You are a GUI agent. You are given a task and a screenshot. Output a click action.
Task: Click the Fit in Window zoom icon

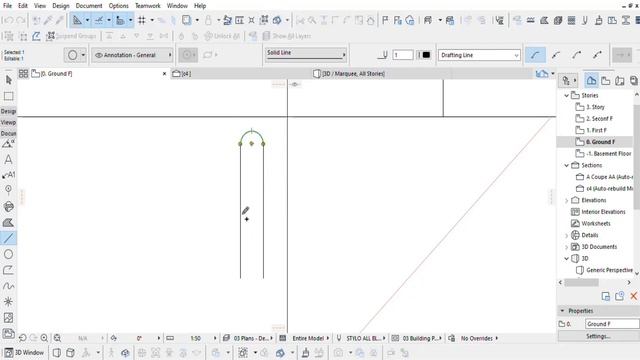58,338
